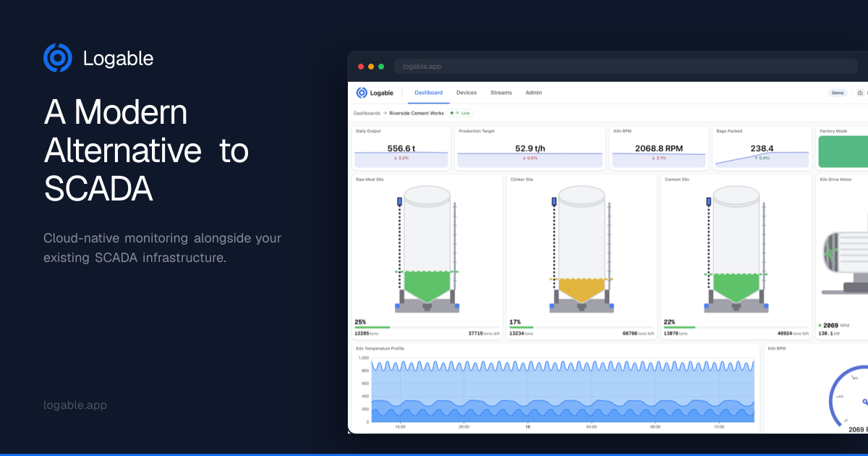Click the '1,000' y-axis label
Viewport: 868px width, 456px height.
pyautogui.click(x=363, y=358)
